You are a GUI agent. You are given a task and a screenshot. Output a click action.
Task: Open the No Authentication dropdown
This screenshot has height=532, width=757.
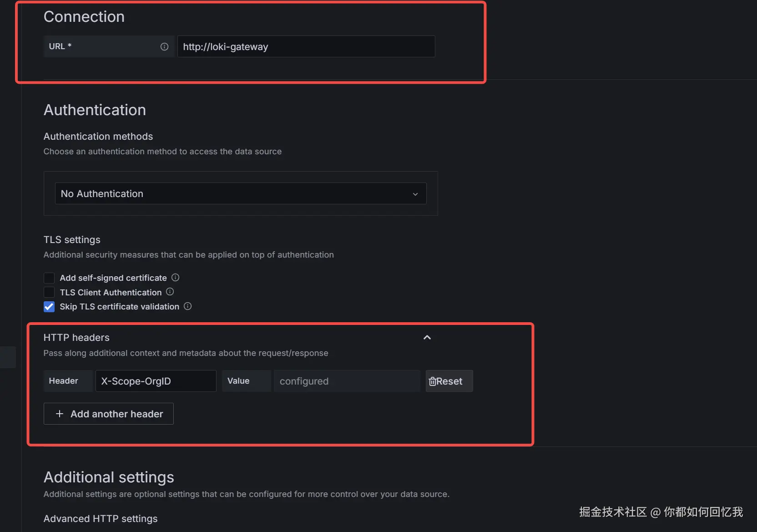pyautogui.click(x=240, y=194)
